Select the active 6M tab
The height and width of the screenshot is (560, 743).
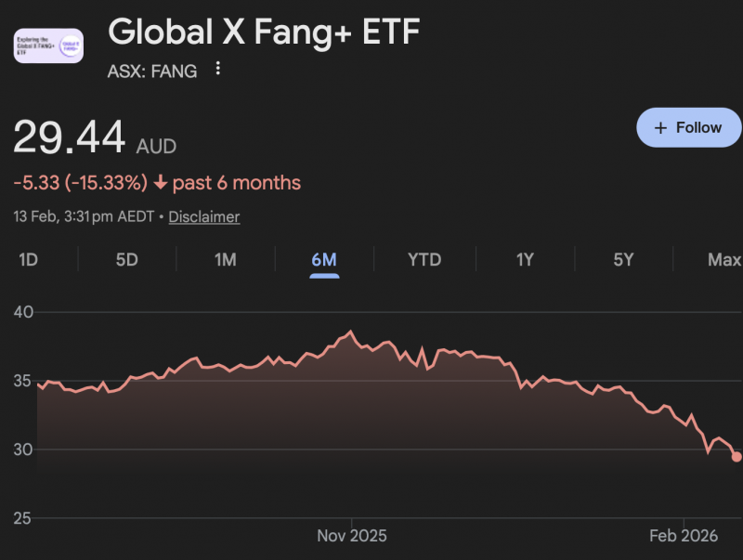[323, 259]
